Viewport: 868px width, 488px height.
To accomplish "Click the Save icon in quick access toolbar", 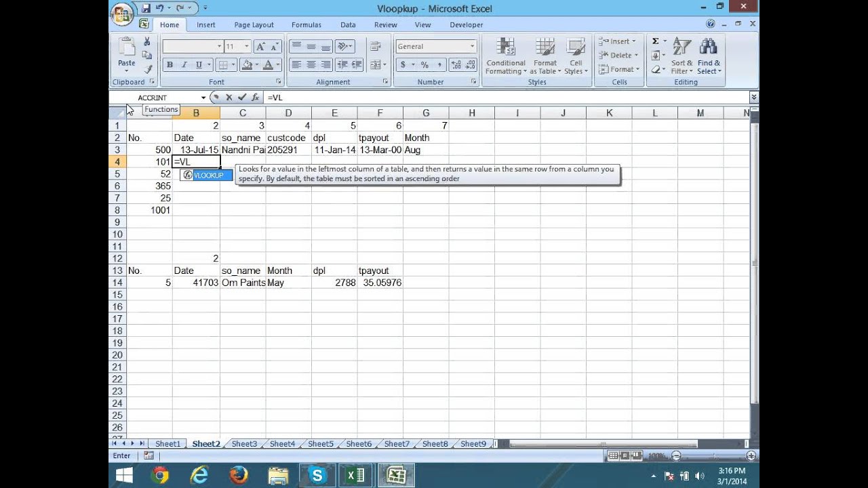I will pyautogui.click(x=146, y=8).
